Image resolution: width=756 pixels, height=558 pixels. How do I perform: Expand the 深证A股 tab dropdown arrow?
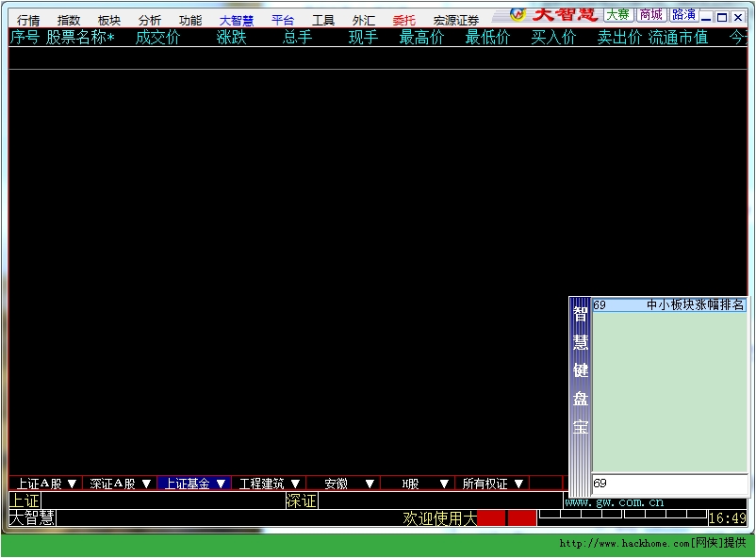point(146,484)
